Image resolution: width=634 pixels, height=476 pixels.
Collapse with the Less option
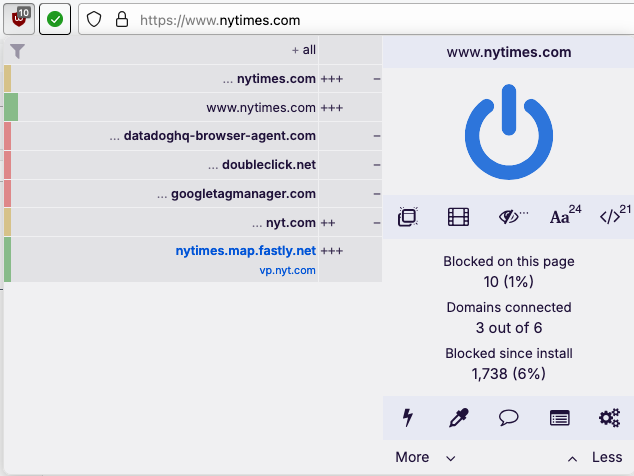tap(595, 457)
